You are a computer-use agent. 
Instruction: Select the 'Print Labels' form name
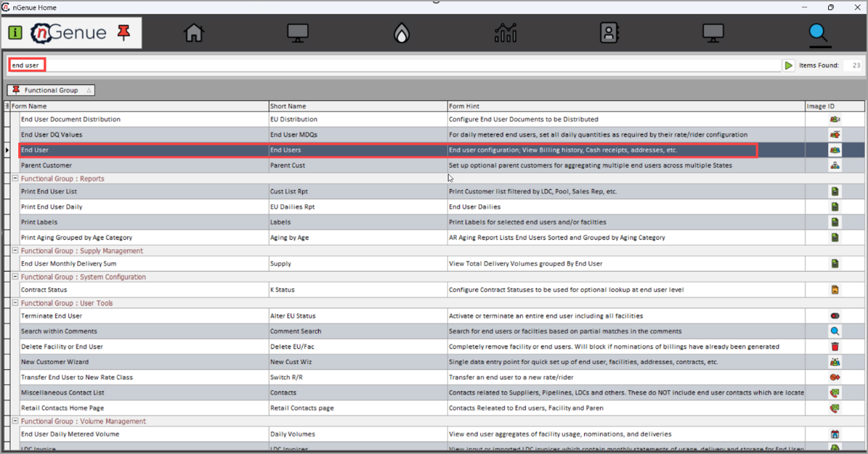pyautogui.click(x=38, y=222)
